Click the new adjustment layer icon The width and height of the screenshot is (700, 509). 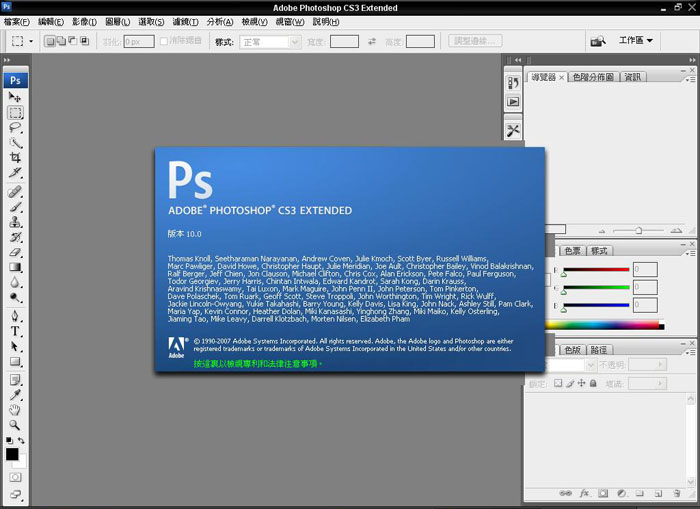621,493
